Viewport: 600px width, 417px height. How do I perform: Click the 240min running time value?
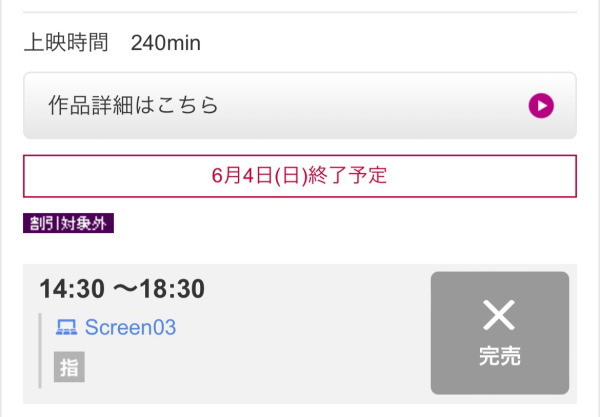(x=165, y=44)
